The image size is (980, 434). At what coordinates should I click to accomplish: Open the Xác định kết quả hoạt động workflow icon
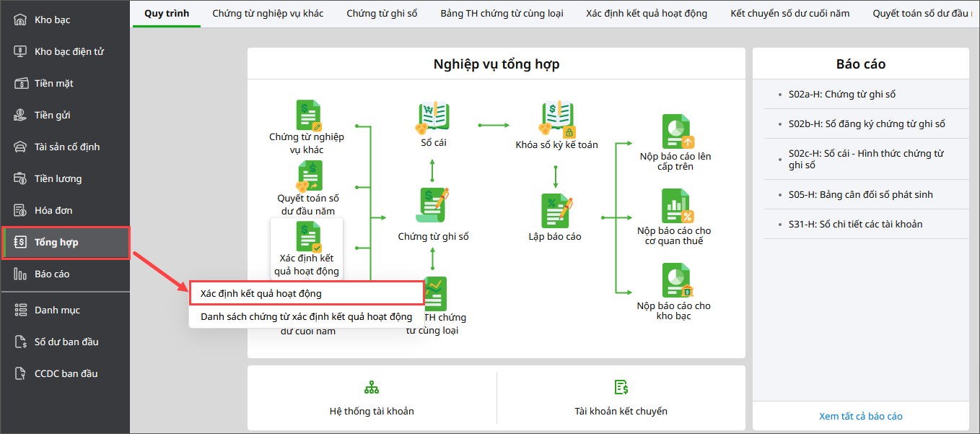click(308, 237)
